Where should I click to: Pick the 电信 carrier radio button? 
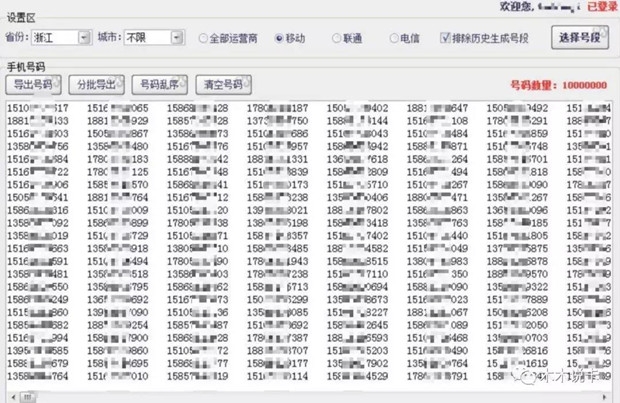(x=393, y=39)
